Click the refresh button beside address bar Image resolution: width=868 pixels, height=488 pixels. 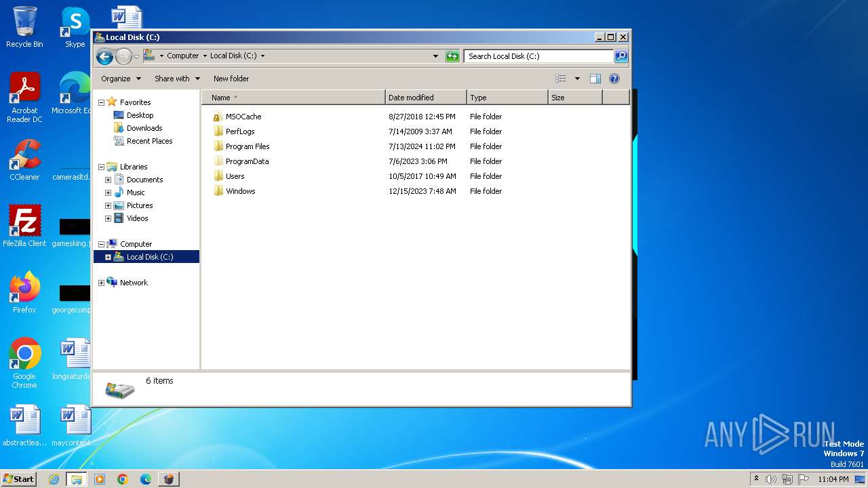tap(452, 56)
